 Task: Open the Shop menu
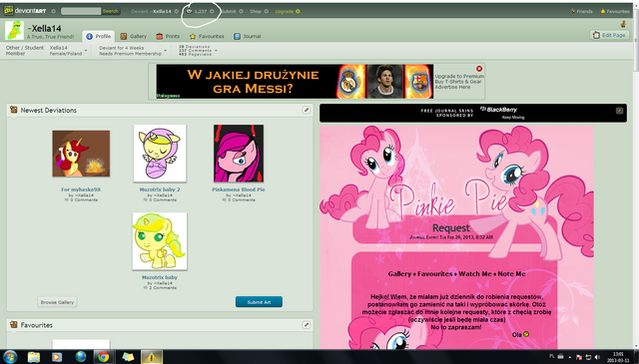(256, 11)
